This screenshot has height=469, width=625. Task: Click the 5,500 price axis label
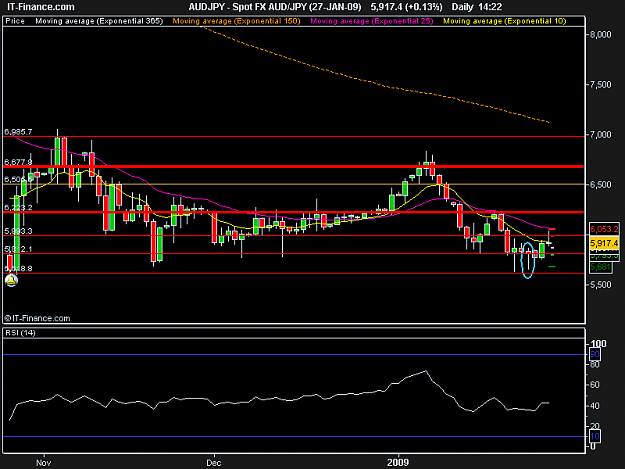pyautogui.click(x=601, y=285)
